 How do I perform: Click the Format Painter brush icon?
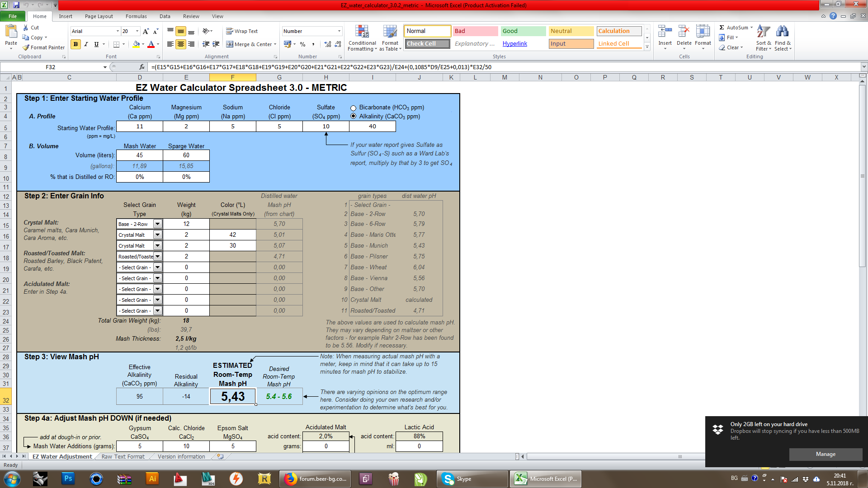coord(26,47)
